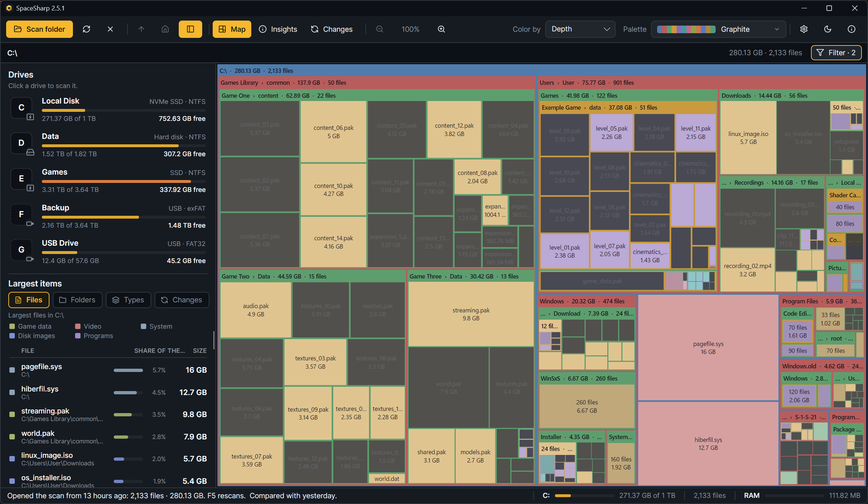Select drive G USB Drive icon tile
The image size is (868, 504).
click(22, 250)
